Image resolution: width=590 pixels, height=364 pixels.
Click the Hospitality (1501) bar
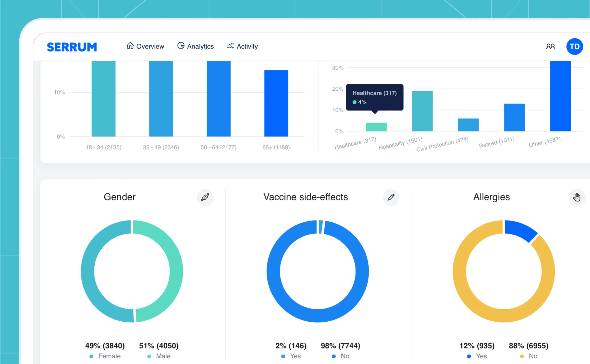coord(422,111)
